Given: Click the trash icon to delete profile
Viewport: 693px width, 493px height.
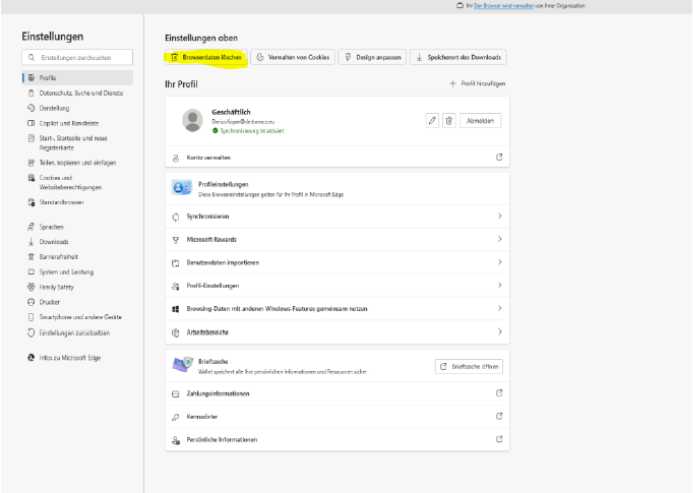Looking at the screenshot, I should point(449,120).
